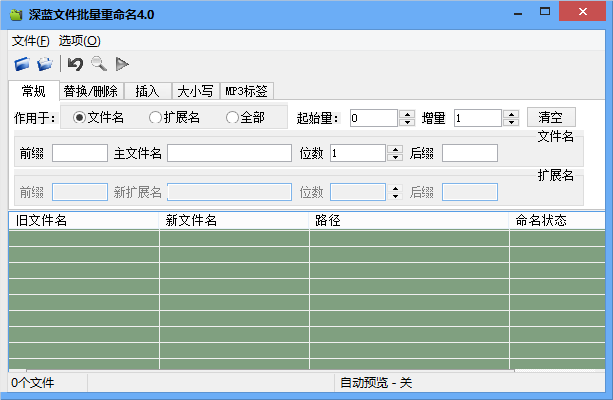Screen dimensions: 613x400
Task: Minimize the rename tool window
Action: (x=518, y=13)
